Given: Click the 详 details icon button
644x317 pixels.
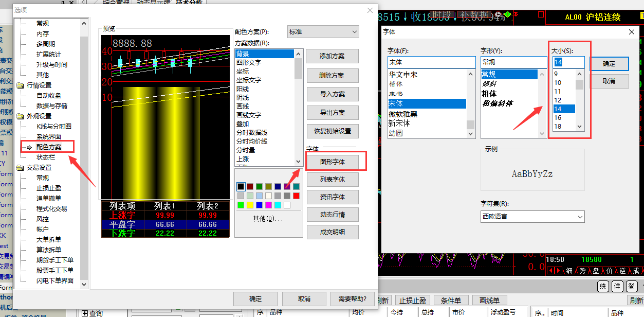Looking at the screenshot, I should (x=617, y=287).
